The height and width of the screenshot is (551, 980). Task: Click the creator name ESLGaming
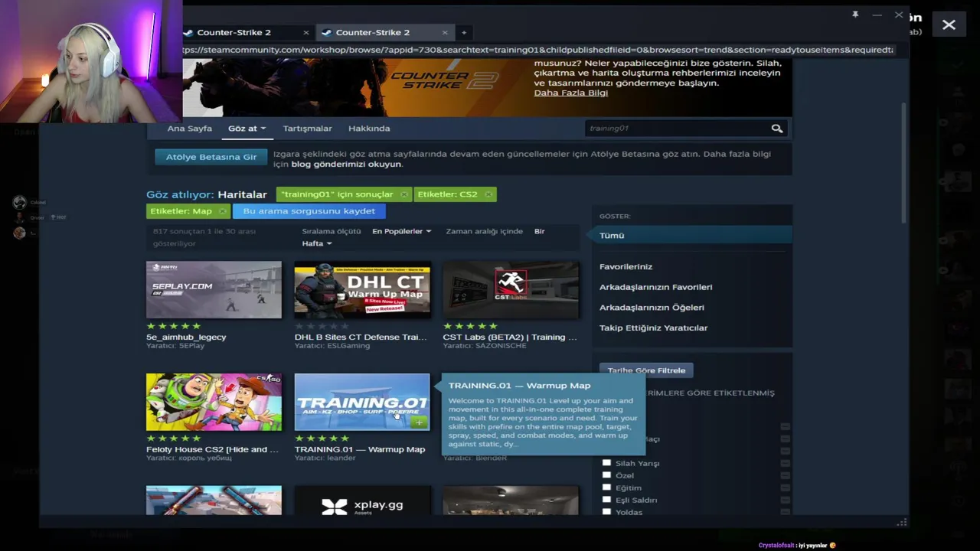pyautogui.click(x=349, y=346)
